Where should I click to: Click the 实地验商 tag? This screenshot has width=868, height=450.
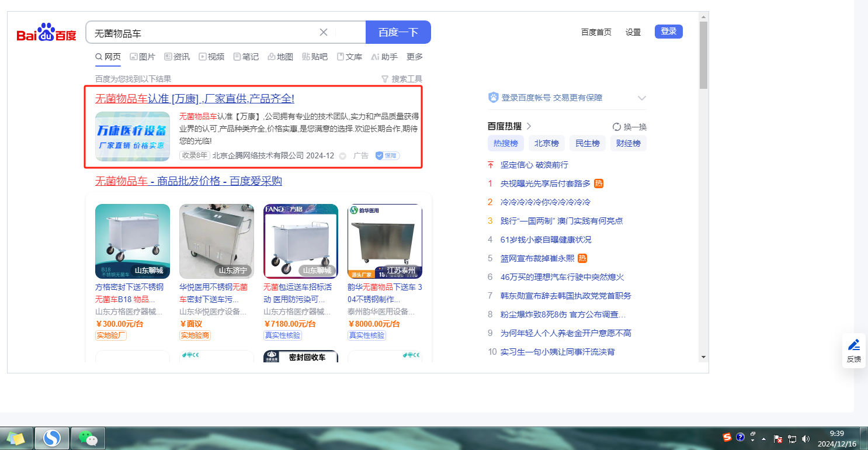point(195,335)
